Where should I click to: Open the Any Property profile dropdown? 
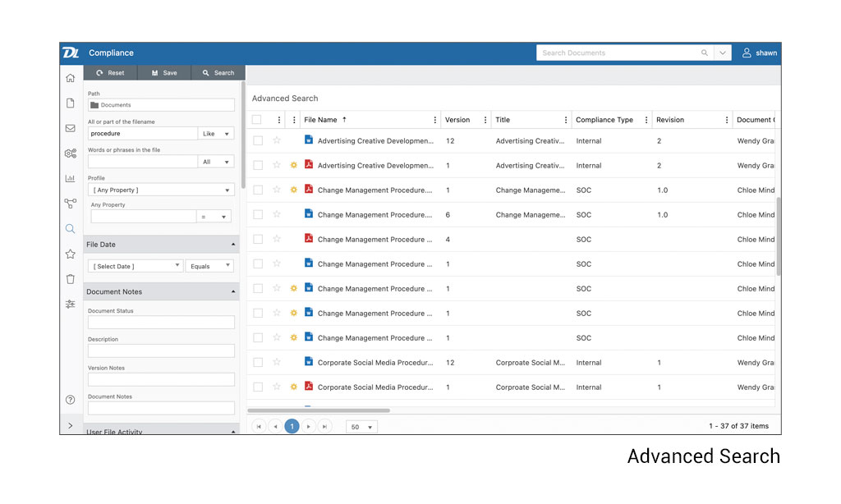(x=161, y=190)
